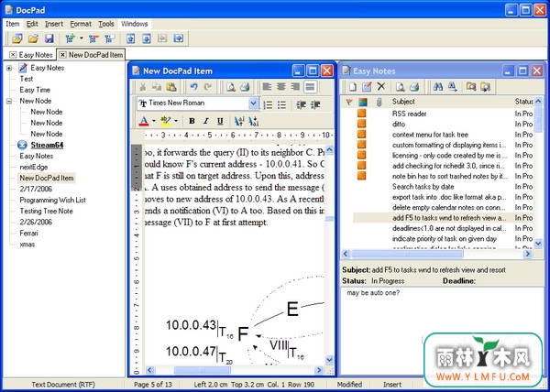This screenshot has width=550, height=392.
Task: Toggle justified text alignment
Action: coord(310,86)
